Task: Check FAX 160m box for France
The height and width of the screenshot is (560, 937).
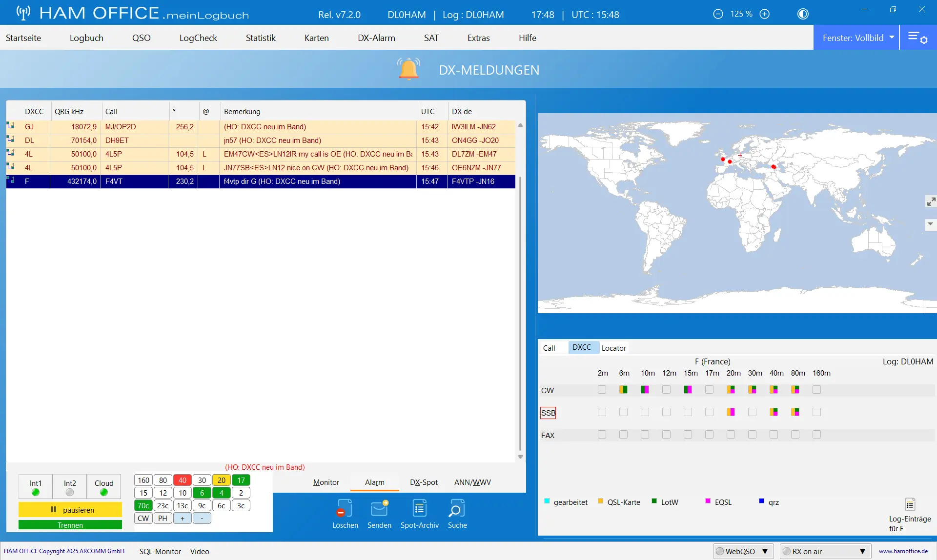Action: point(816,434)
